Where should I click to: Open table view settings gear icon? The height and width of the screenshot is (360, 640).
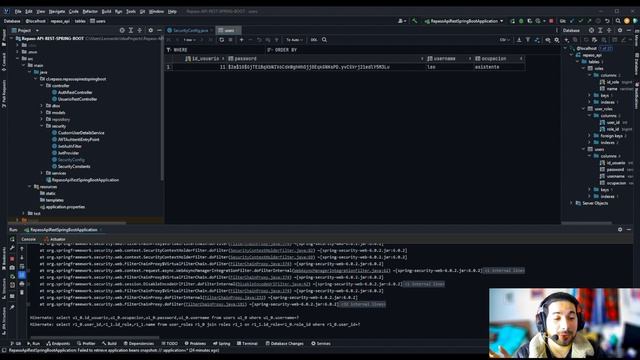pos(557,40)
